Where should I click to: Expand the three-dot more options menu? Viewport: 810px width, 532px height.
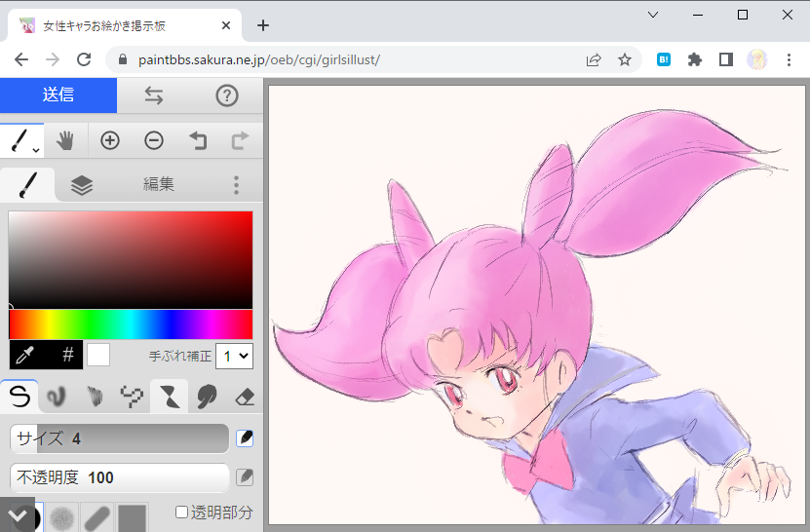click(x=236, y=185)
